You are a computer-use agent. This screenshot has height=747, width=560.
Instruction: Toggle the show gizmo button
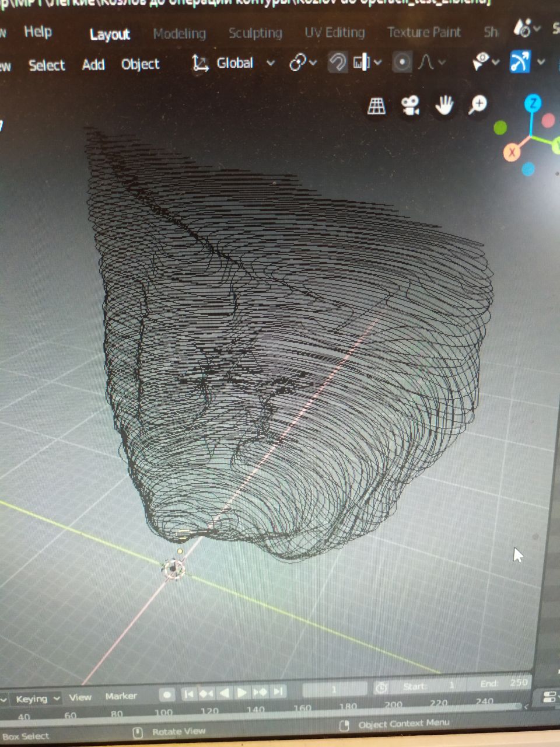520,61
